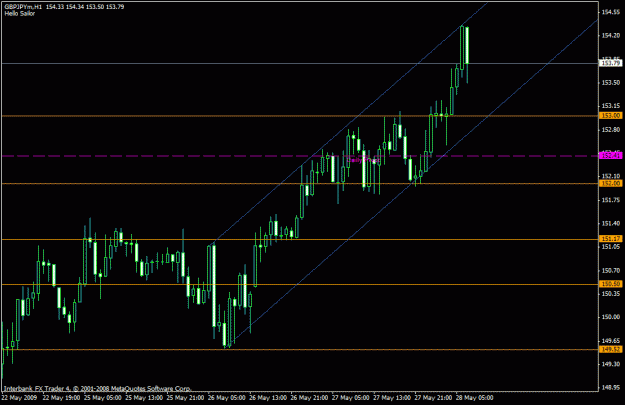
Task: Click the '27 May 21:00' time label
Action: pos(433,398)
